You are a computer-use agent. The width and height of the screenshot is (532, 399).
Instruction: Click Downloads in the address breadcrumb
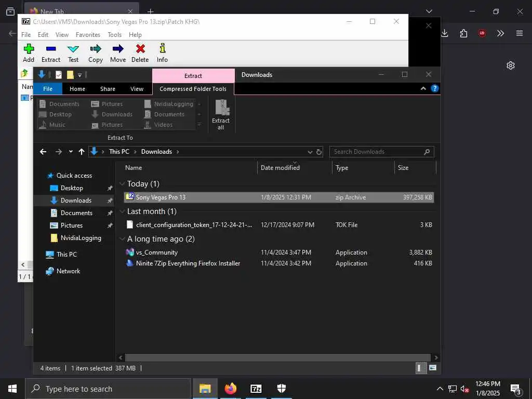point(156,152)
